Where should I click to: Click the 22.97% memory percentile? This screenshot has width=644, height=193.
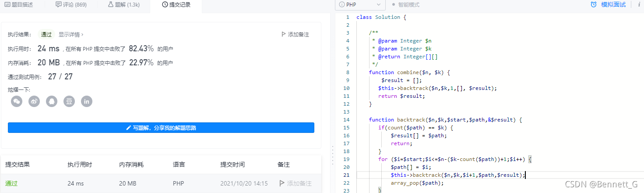click(x=141, y=62)
